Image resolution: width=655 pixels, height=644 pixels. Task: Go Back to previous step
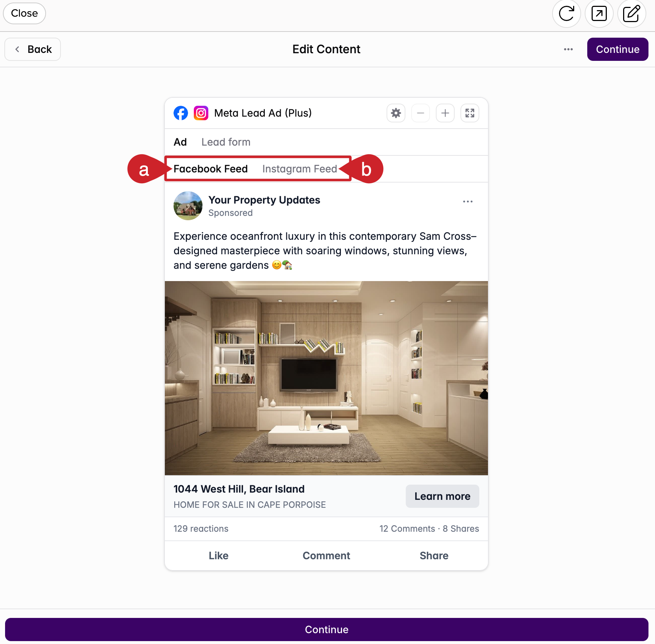[x=33, y=49]
